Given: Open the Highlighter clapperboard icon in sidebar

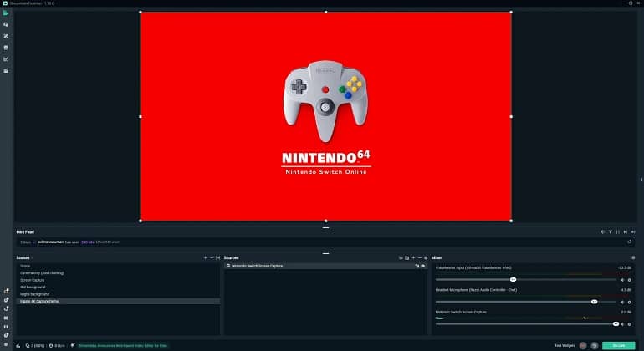Looking at the screenshot, I should [x=6, y=70].
